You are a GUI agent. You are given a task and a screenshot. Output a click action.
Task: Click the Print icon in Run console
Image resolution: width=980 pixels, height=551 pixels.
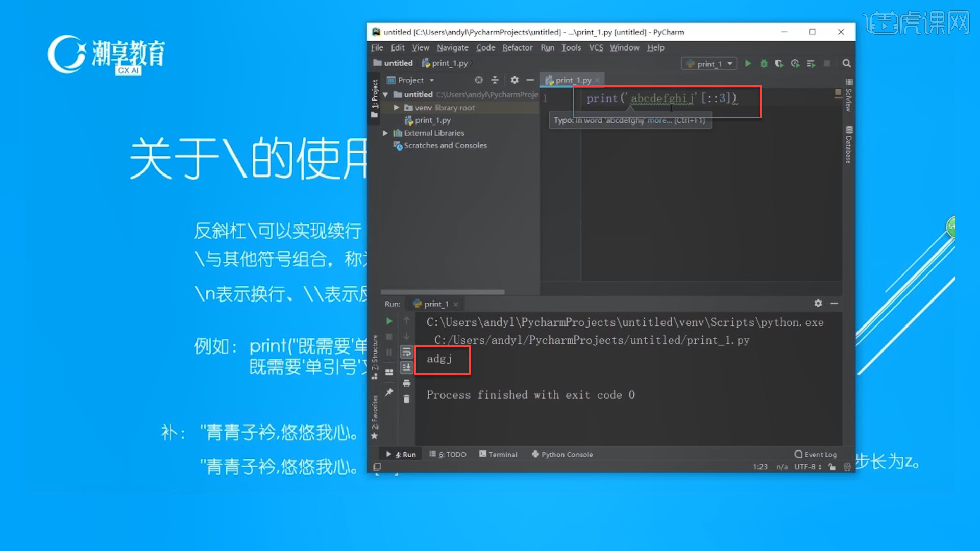407,383
